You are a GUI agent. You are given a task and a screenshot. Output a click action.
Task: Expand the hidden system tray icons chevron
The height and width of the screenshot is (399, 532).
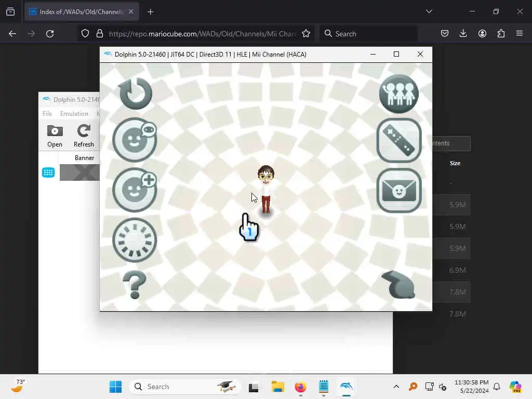point(396,387)
